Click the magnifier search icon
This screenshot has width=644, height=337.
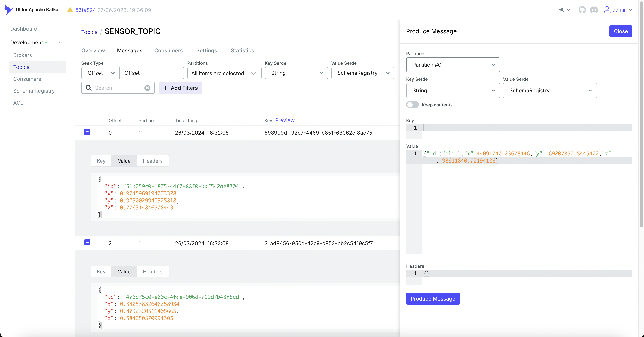(89, 88)
